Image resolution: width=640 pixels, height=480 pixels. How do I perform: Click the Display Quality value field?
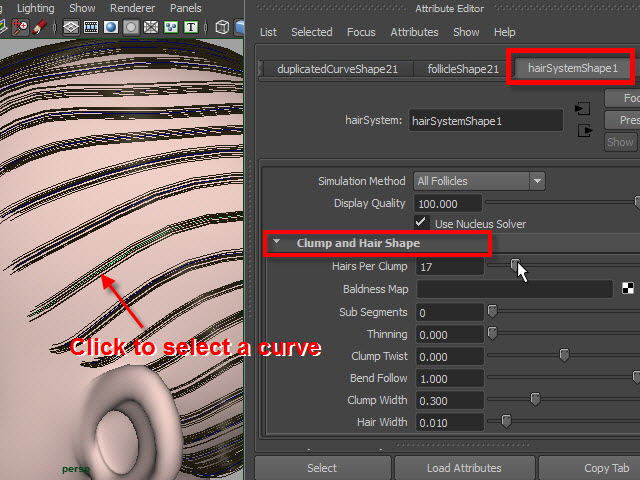coord(448,203)
